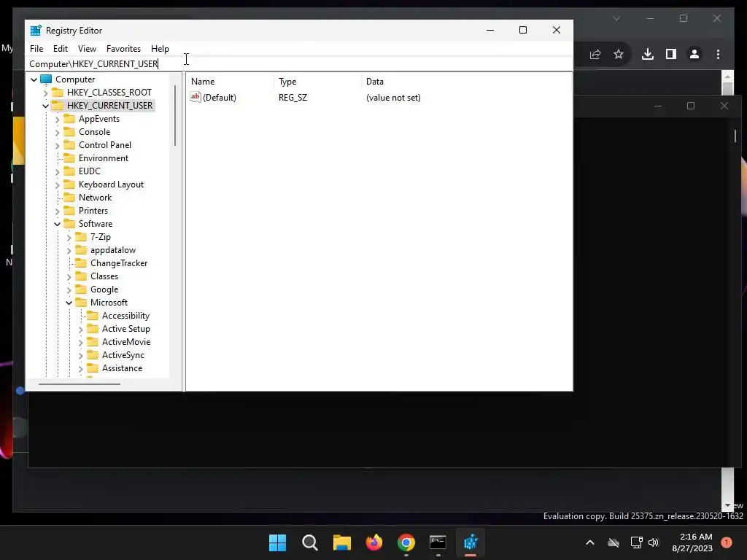Click the (Default) string value icon
The image size is (747, 560).
[x=196, y=97]
